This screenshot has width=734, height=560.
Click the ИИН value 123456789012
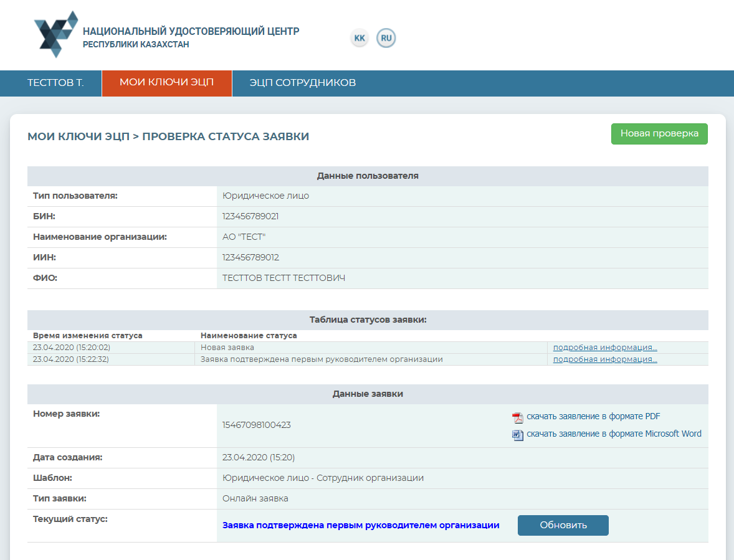[250, 258]
